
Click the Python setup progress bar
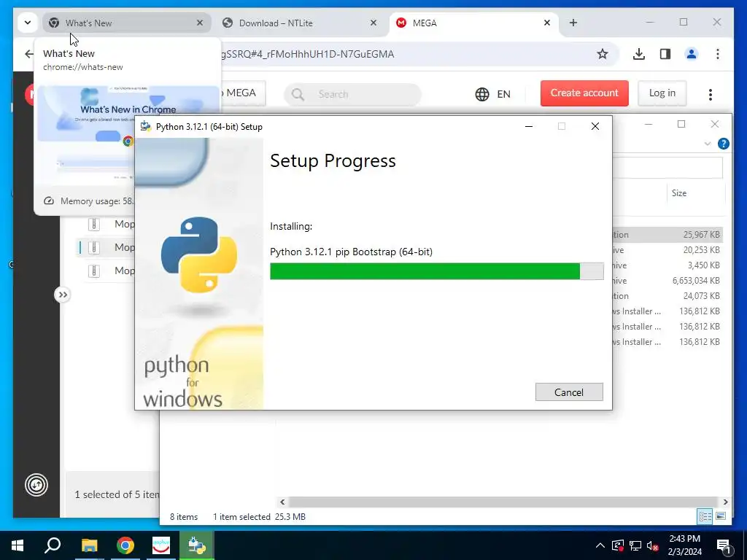click(x=436, y=271)
